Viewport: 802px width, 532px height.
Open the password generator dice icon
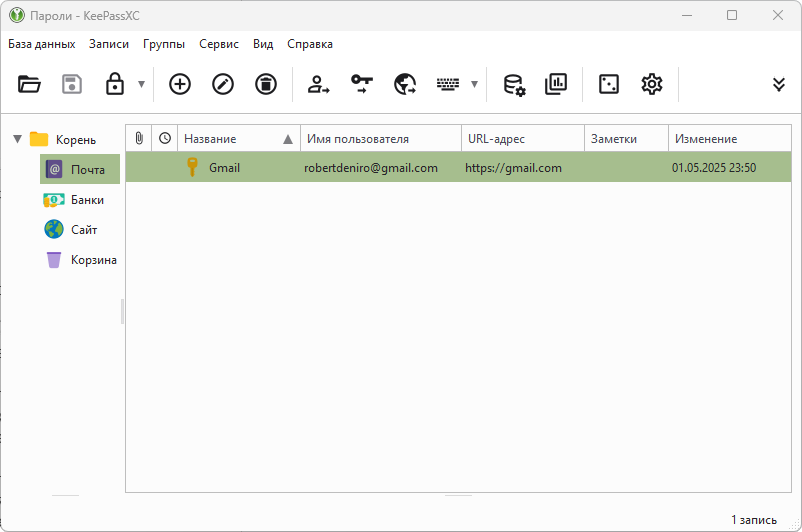(x=608, y=84)
